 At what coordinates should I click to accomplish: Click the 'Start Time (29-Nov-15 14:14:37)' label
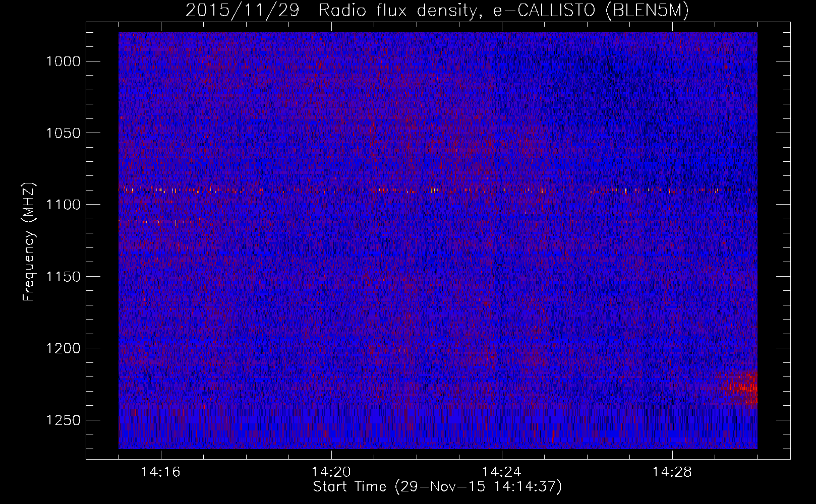[x=437, y=487]
